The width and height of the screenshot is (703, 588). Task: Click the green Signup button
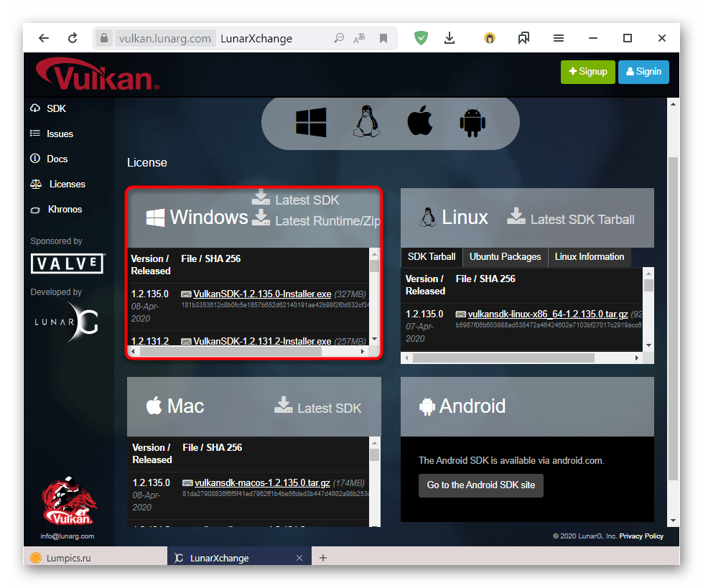(588, 72)
